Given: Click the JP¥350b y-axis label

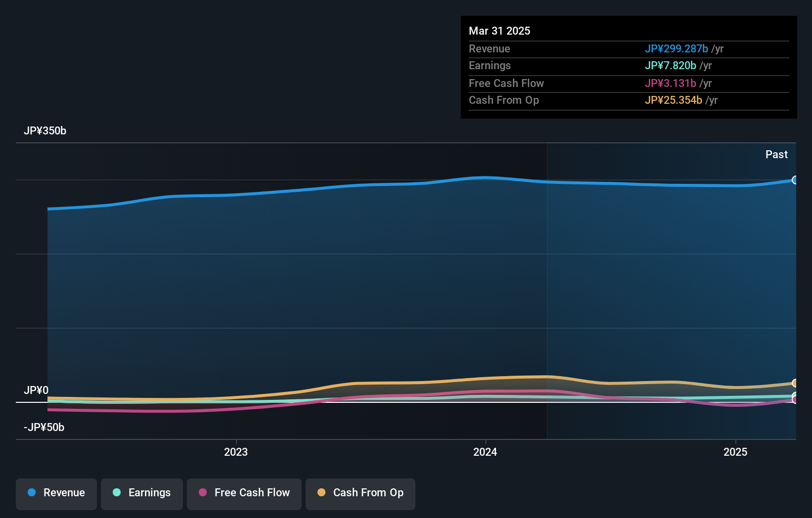Looking at the screenshot, I should (x=45, y=131).
